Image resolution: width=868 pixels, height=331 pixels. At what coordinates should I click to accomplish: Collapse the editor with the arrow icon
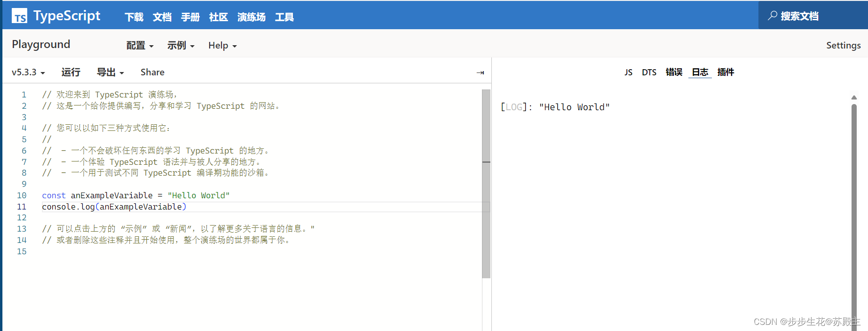pos(480,73)
